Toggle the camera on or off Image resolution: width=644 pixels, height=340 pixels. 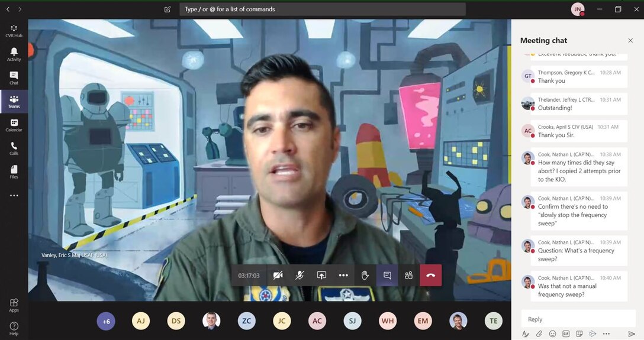(x=278, y=276)
